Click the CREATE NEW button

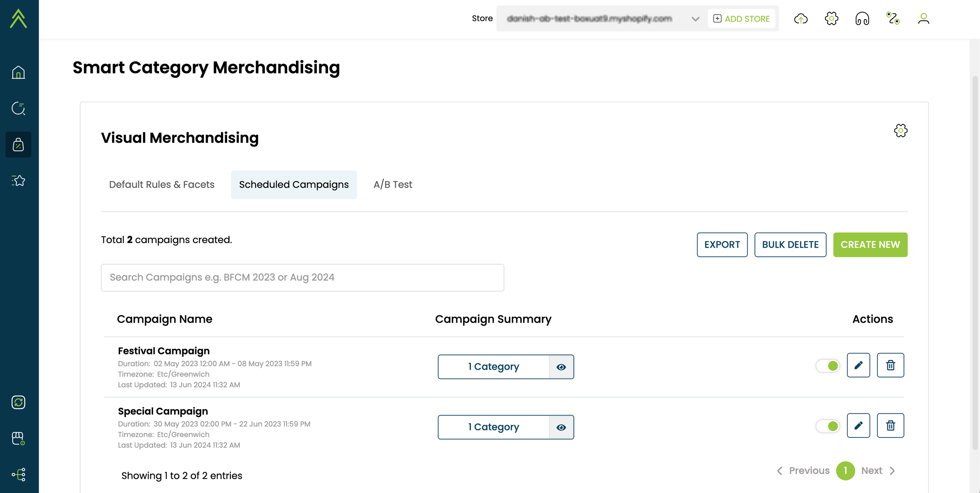pyautogui.click(x=870, y=245)
